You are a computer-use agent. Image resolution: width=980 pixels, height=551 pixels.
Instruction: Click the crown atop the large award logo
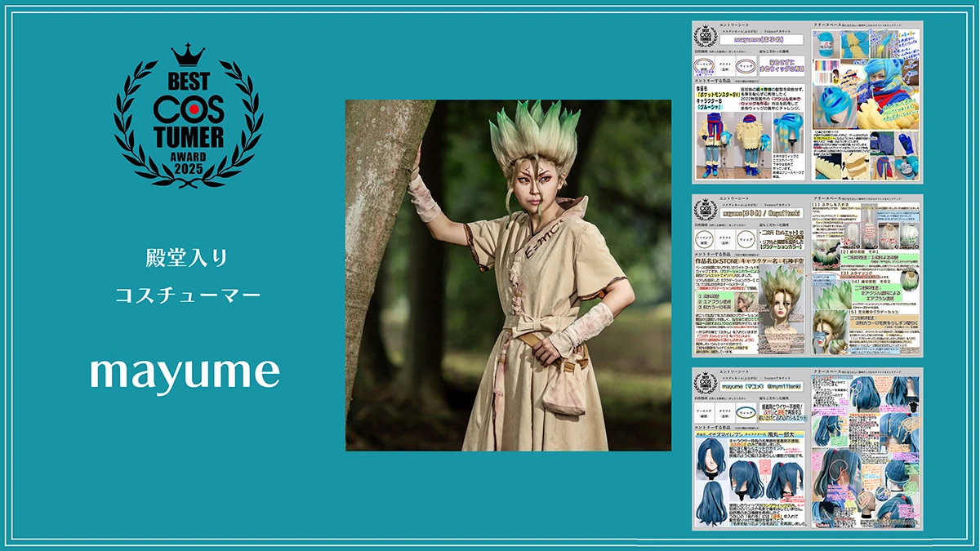(x=188, y=56)
